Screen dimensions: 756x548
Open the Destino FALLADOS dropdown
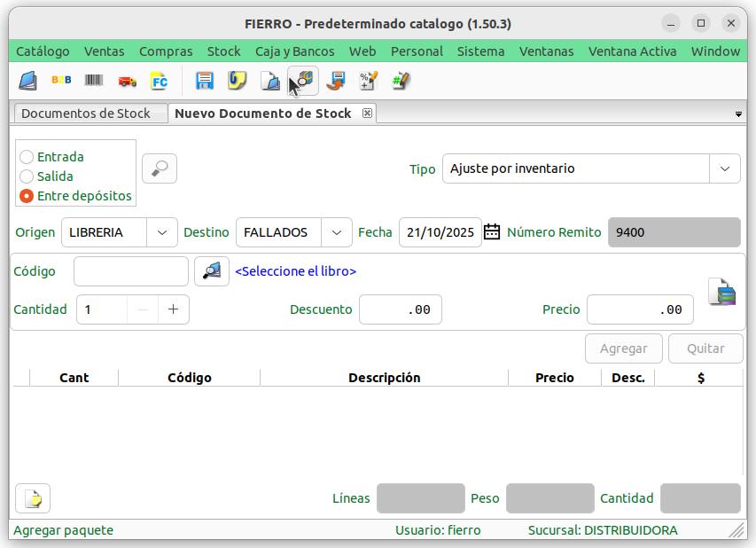click(336, 232)
